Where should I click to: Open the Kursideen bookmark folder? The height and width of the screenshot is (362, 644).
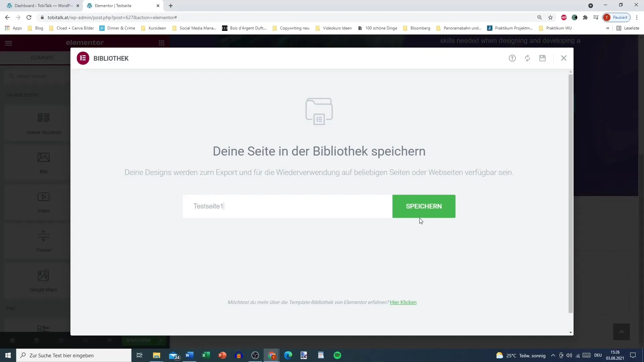[x=154, y=28]
